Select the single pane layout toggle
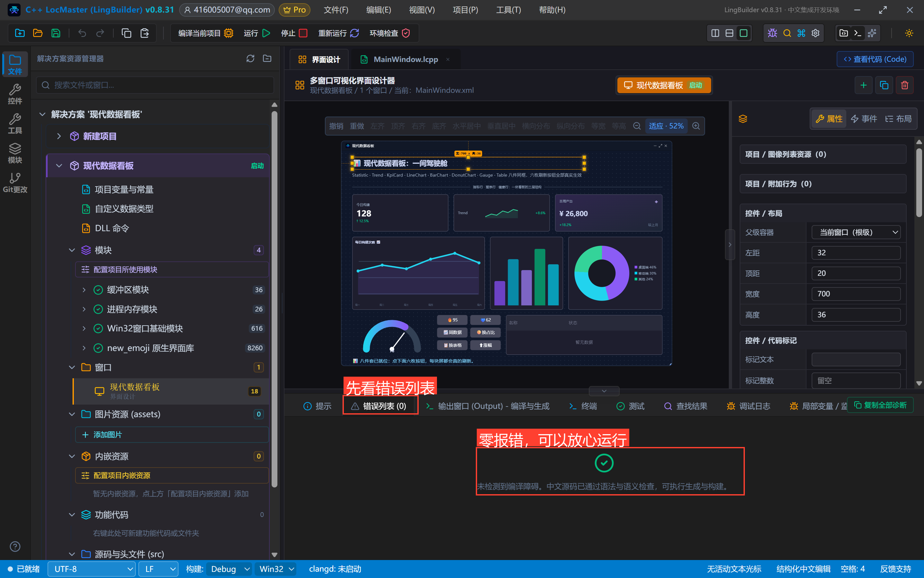This screenshot has width=924, height=578. pyautogui.click(x=744, y=33)
